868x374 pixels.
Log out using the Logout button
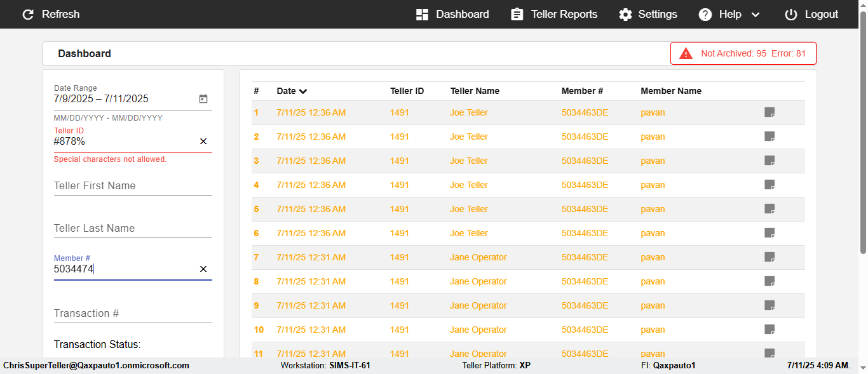pos(811,14)
